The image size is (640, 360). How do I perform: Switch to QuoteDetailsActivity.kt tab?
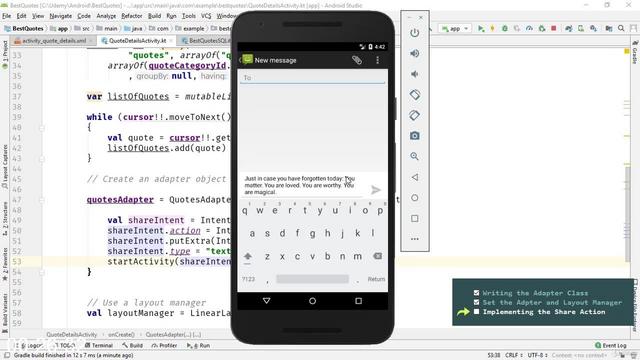click(138, 41)
